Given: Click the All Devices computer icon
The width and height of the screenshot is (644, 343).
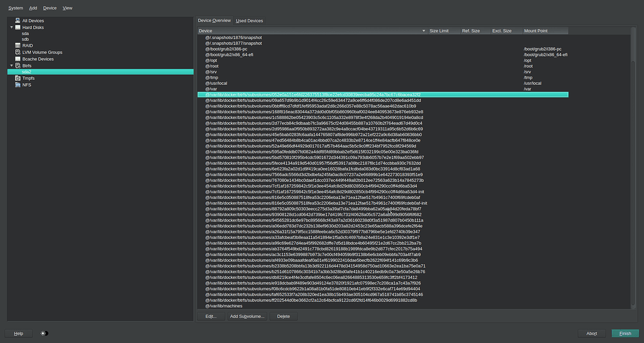Looking at the screenshot, I should point(18,21).
